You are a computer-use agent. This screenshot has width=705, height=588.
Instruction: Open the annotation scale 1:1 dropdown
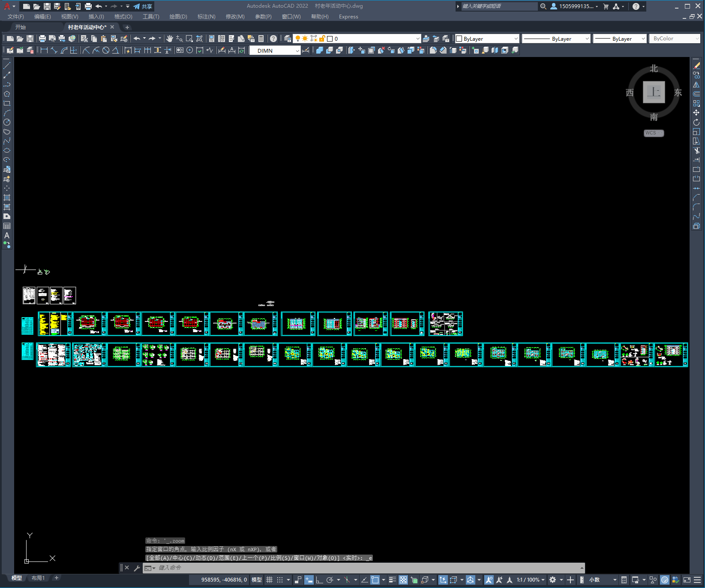pos(531,580)
